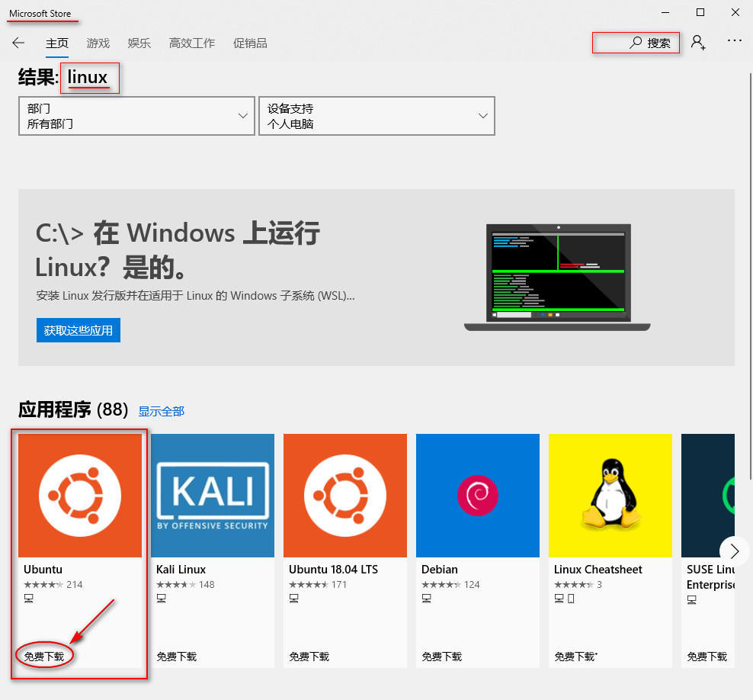
Task: Open the Ubuntu app listing
Action: pos(79,494)
